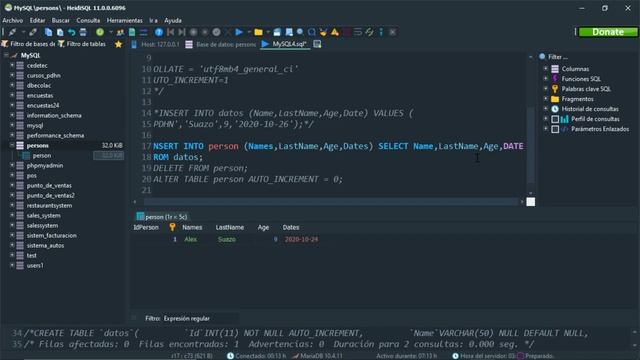Sort by Dates column header
Viewport: 640px width, 360px height.
(291, 227)
